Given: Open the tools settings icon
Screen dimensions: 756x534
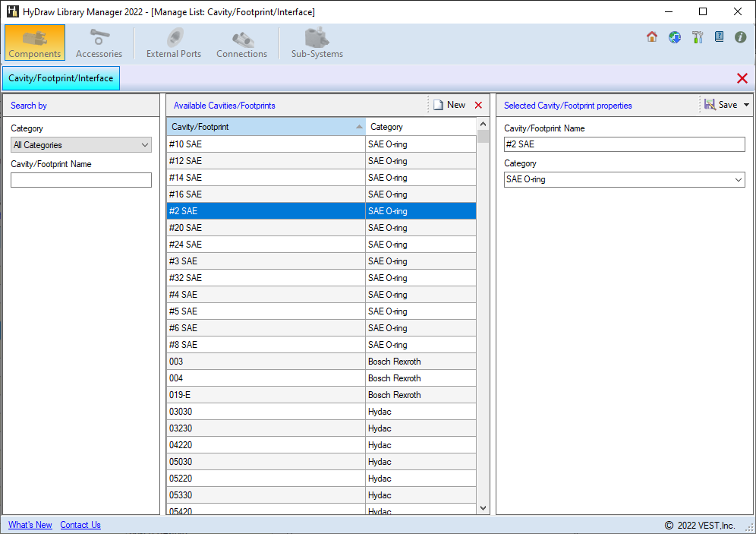Looking at the screenshot, I should (698, 36).
